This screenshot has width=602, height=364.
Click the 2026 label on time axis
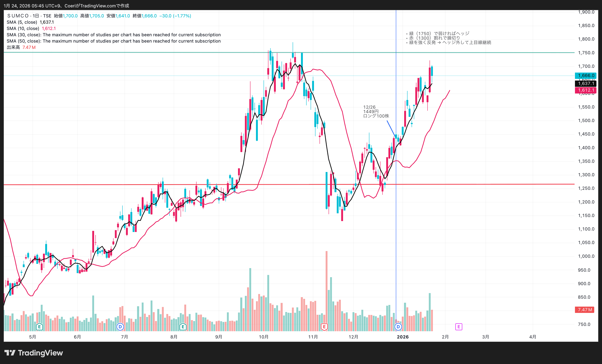coord(403,337)
